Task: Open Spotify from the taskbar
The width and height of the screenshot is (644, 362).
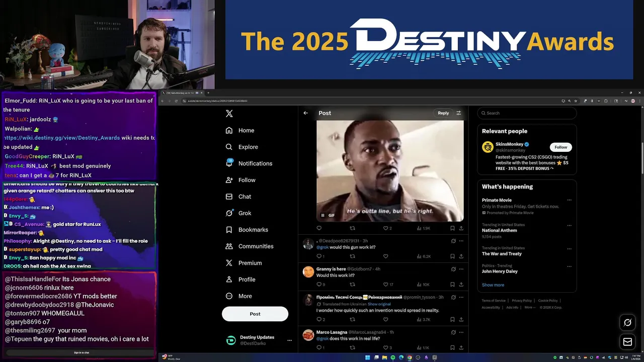Action: (x=393, y=357)
